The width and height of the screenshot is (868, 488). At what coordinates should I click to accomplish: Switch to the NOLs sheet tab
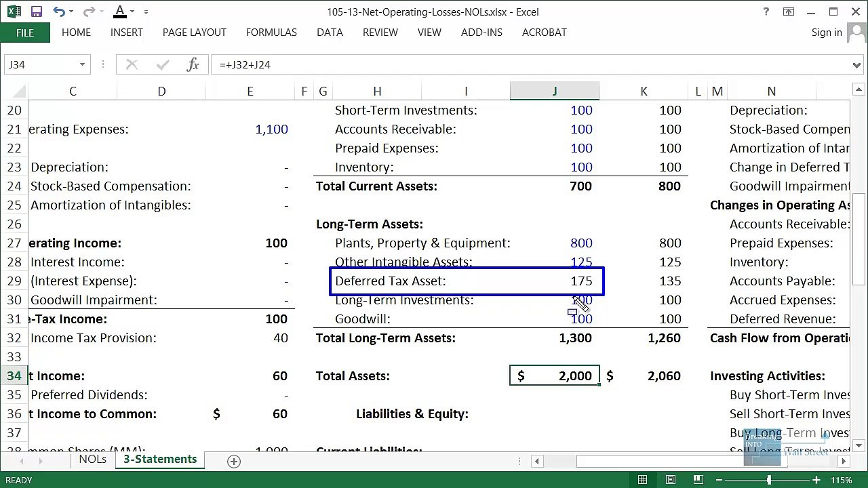[93, 460]
